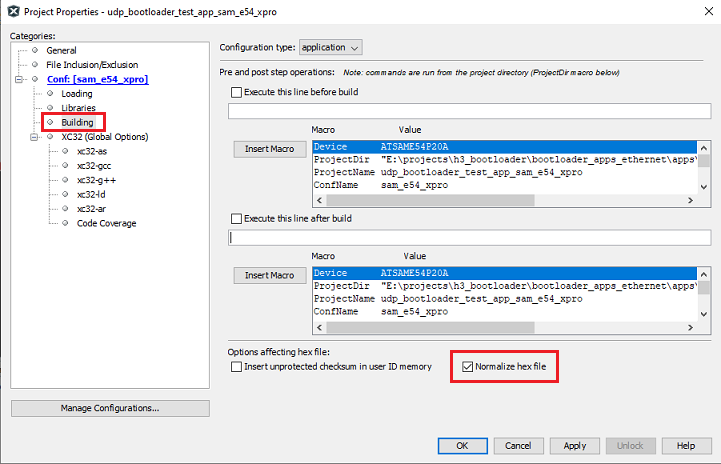The image size is (721, 464).
Task: Open Help for project properties
Action: coord(686,445)
